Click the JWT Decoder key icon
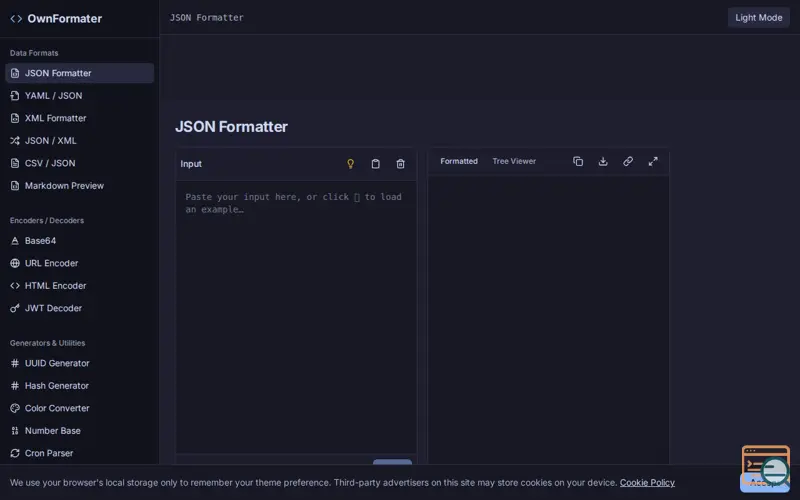This screenshot has height=500, width=800. (x=15, y=308)
